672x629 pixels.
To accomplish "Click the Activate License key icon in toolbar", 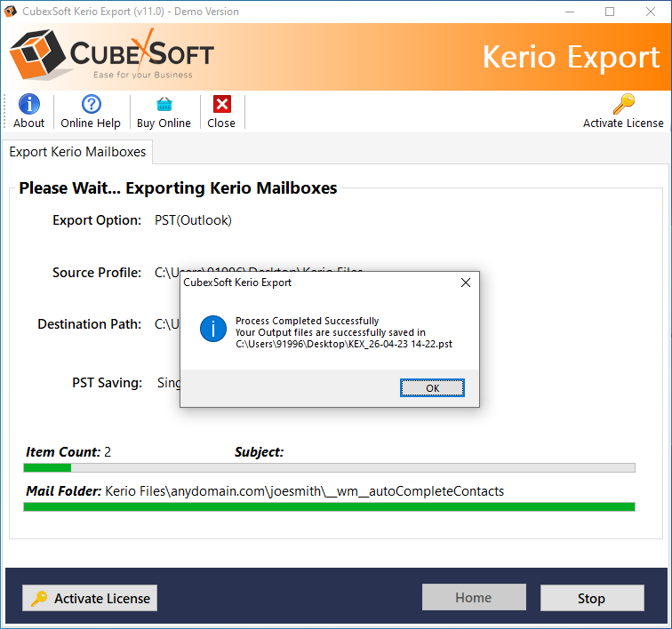I will (624, 104).
